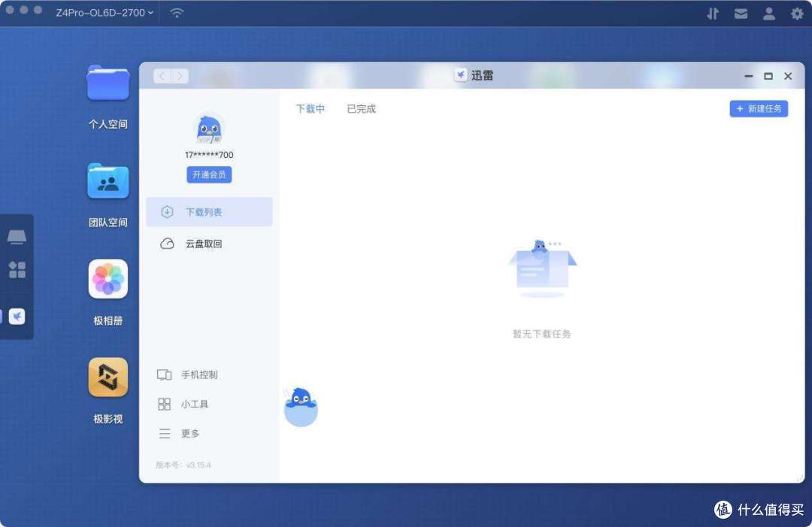Expand the Z4Pro-OL6D-2700 device dropdown
Image resolution: width=812 pixels, height=527 pixels.
coord(105,13)
